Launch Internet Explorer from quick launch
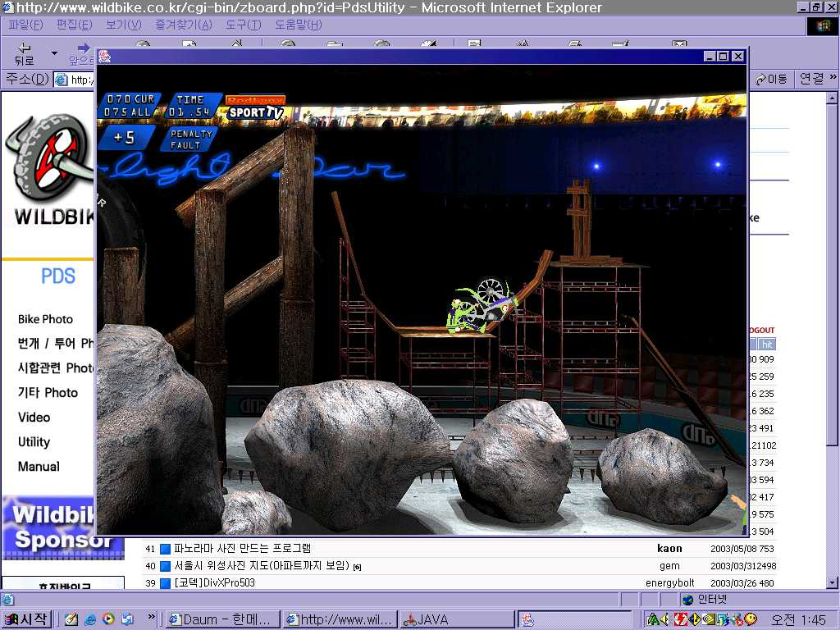This screenshot has width=840, height=630. click(x=90, y=619)
